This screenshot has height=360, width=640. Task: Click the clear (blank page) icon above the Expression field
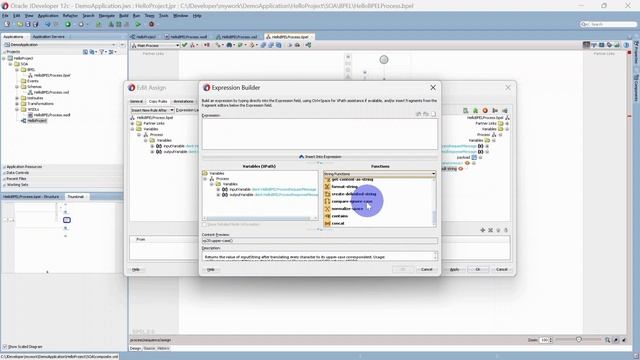coord(433,114)
